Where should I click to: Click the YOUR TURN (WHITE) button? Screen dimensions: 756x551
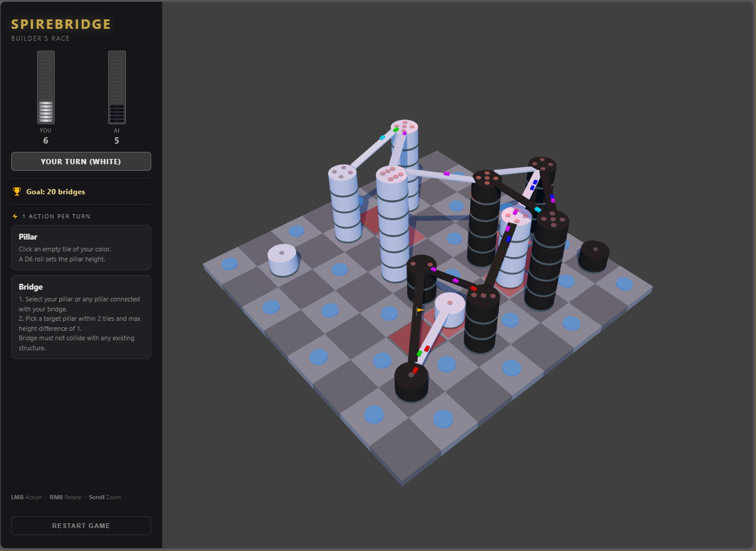[81, 161]
